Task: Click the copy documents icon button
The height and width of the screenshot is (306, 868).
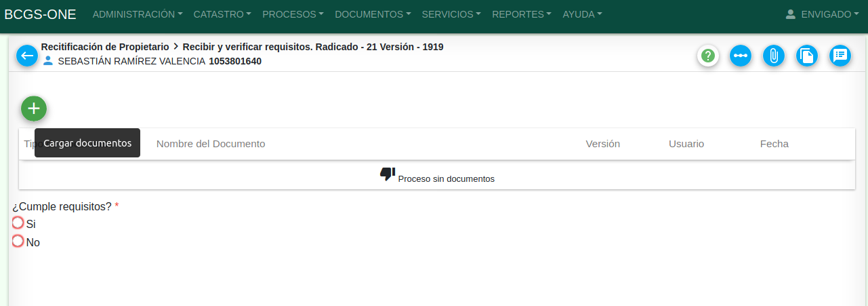Action: pyautogui.click(x=806, y=56)
